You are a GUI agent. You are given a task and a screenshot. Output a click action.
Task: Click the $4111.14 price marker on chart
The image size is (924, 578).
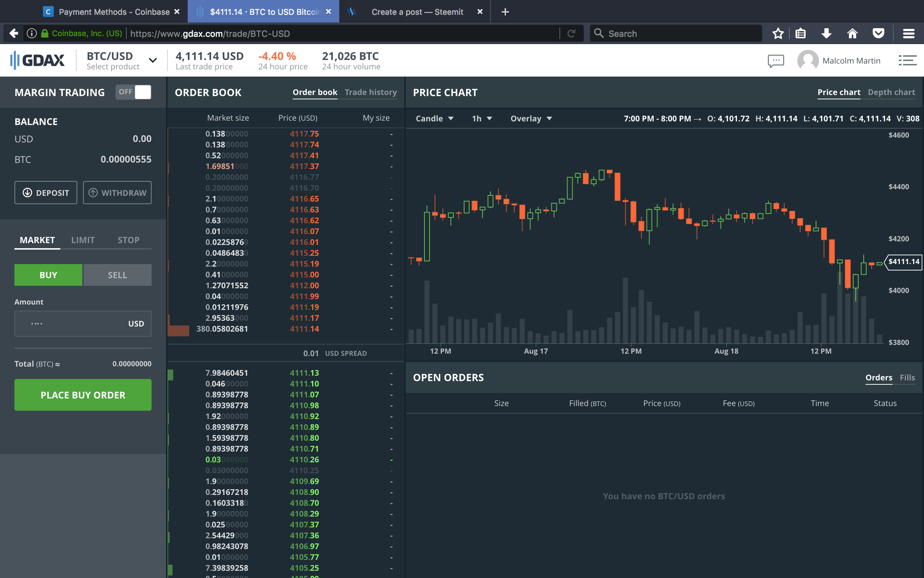coord(903,262)
